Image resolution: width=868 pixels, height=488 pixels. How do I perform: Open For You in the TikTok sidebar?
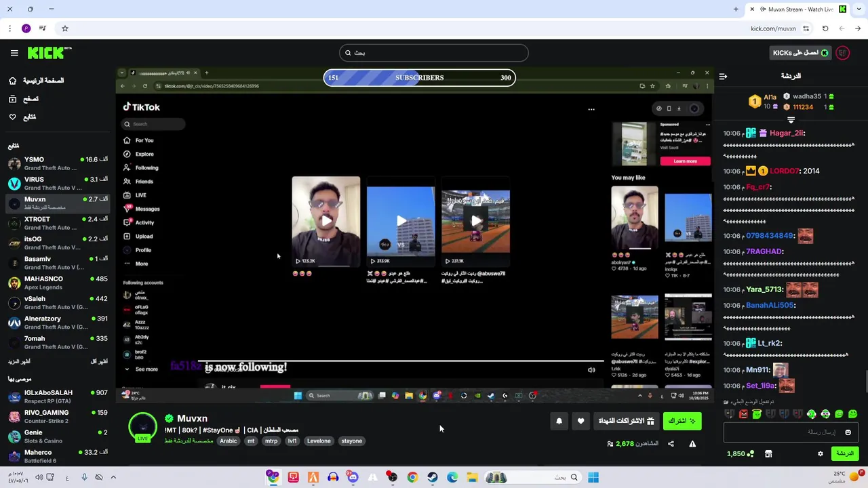coord(138,140)
